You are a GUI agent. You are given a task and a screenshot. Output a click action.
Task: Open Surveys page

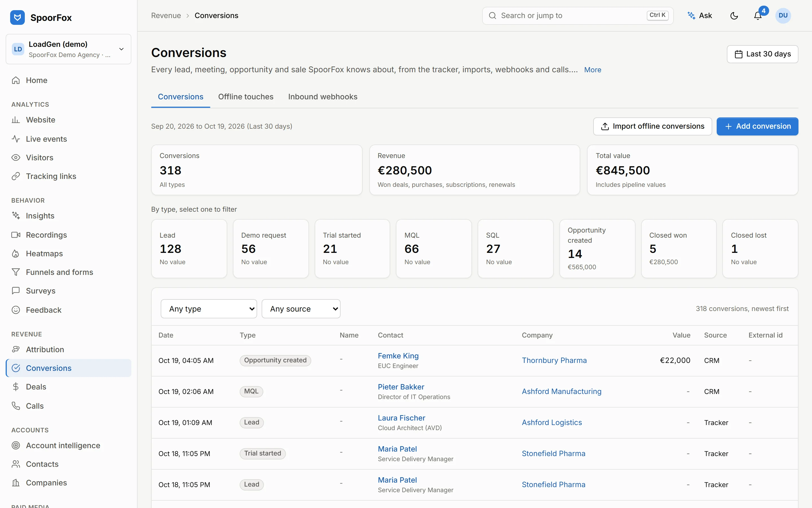pos(69,291)
